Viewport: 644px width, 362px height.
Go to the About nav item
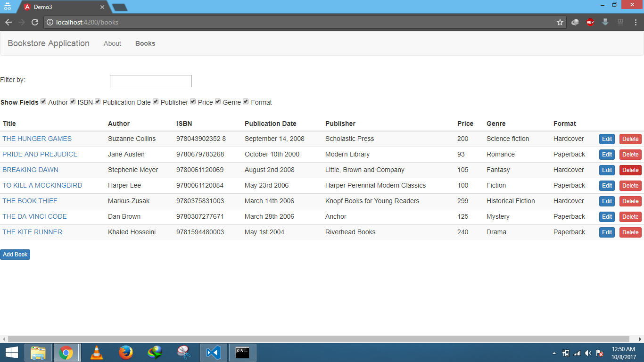coord(112,43)
